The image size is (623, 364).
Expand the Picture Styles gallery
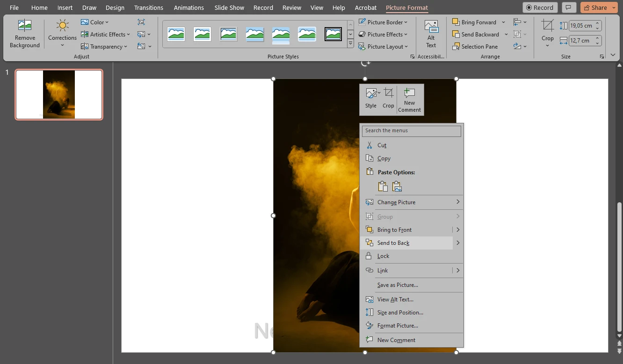click(350, 42)
